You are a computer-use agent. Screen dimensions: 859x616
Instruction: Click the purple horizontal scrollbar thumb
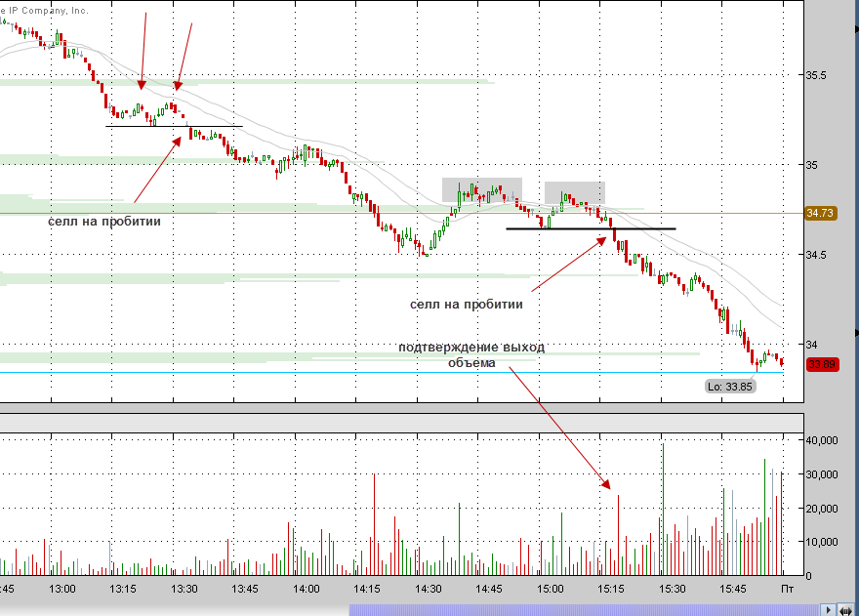tap(585, 610)
